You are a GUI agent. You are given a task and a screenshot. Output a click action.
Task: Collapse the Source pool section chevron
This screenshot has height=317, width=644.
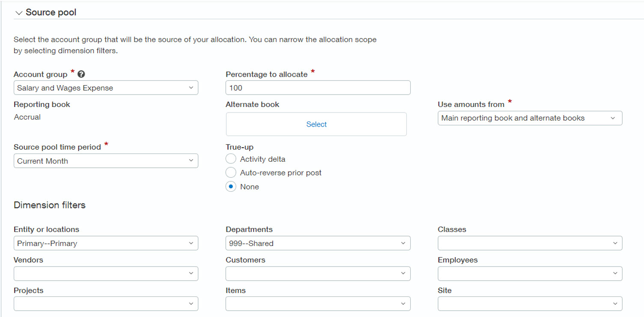pos(18,13)
